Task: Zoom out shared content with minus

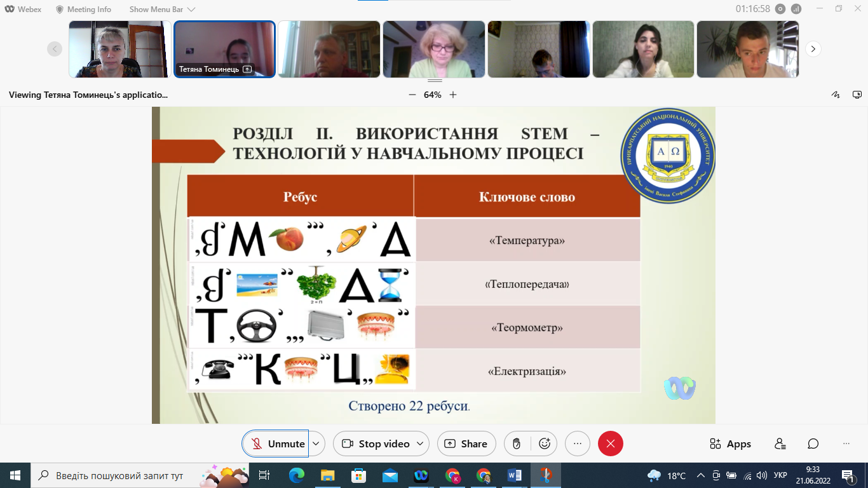Action: pyautogui.click(x=412, y=95)
